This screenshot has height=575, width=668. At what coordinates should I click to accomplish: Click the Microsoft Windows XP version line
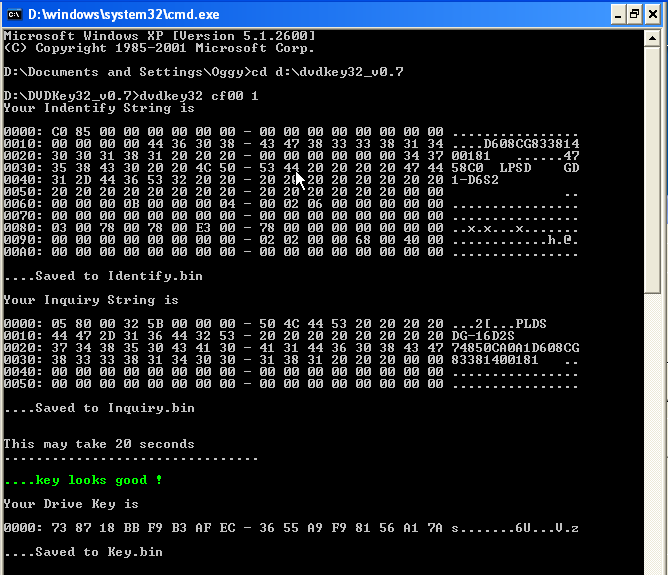(x=159, y=36)
